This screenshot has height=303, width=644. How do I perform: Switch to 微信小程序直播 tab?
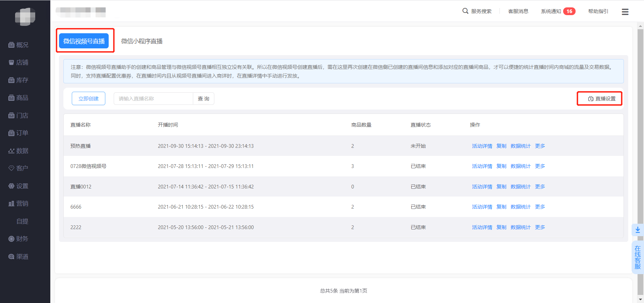coord(142,41)
